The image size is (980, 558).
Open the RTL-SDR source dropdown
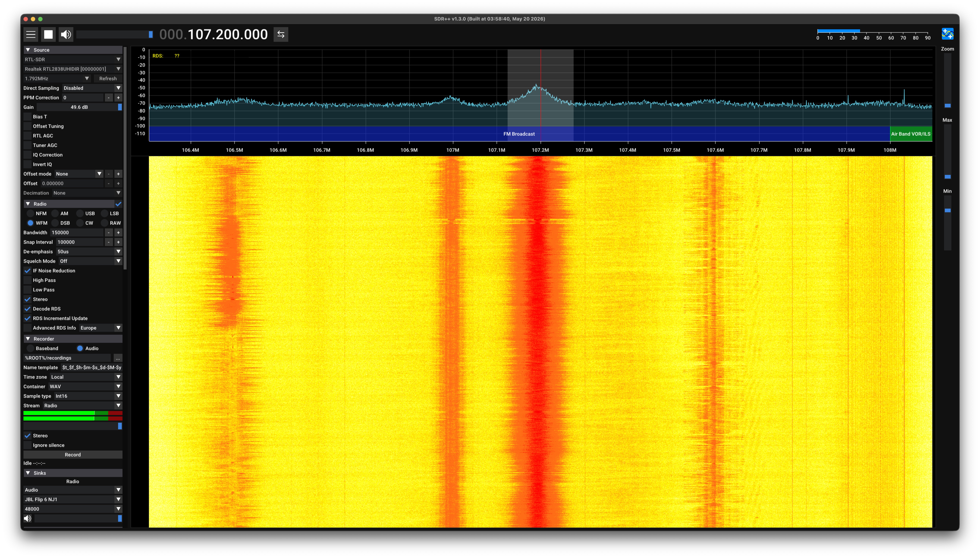(73, 60)
